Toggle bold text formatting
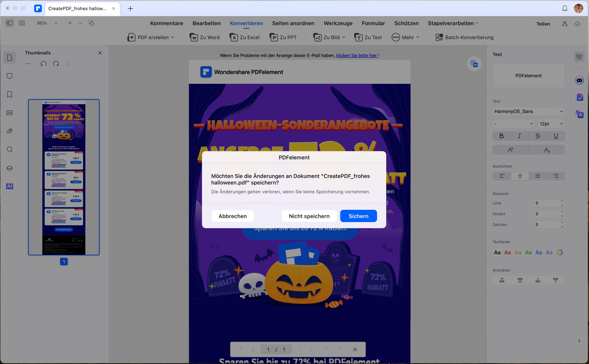 coord(501,136)
